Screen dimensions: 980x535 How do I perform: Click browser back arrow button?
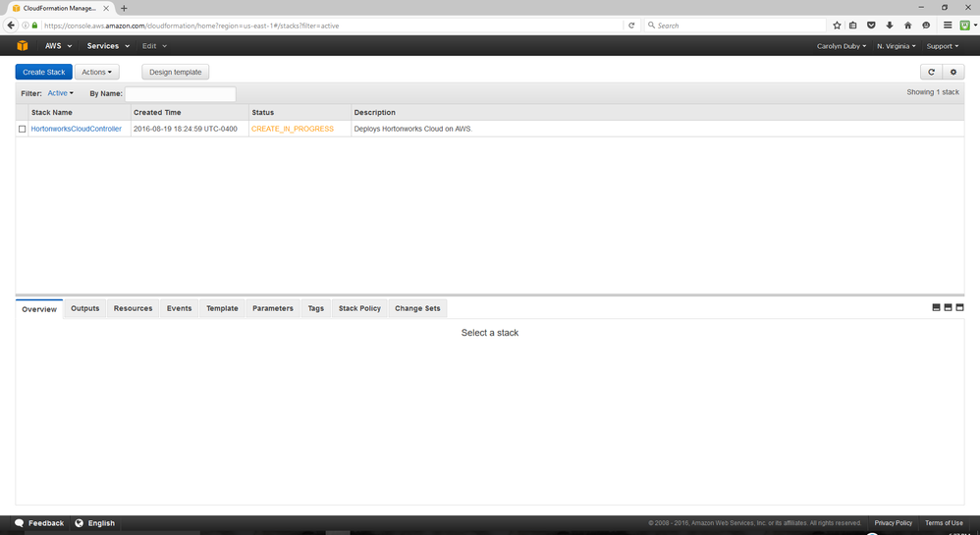coord(11,26)
